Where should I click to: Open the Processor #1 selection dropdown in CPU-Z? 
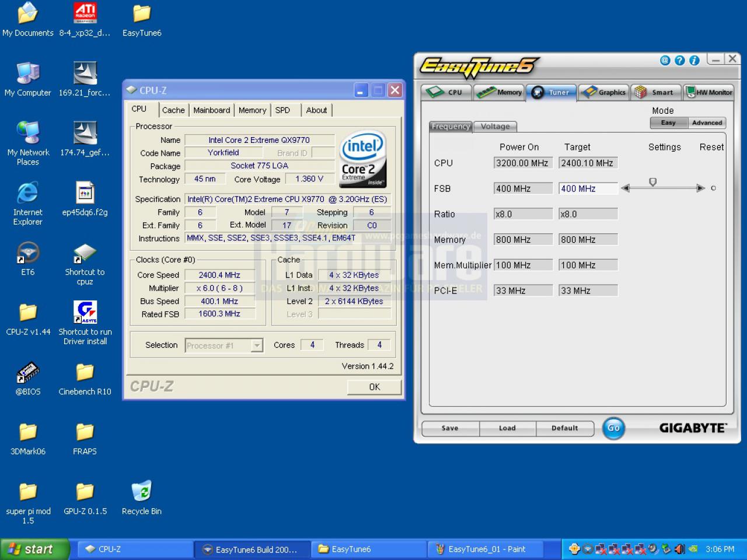click(x=257, y=345)
